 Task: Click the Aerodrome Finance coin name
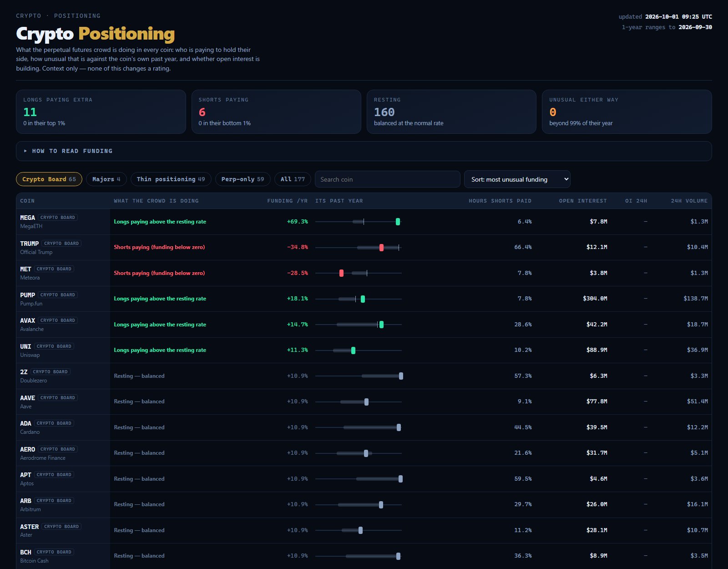point(43,458)
